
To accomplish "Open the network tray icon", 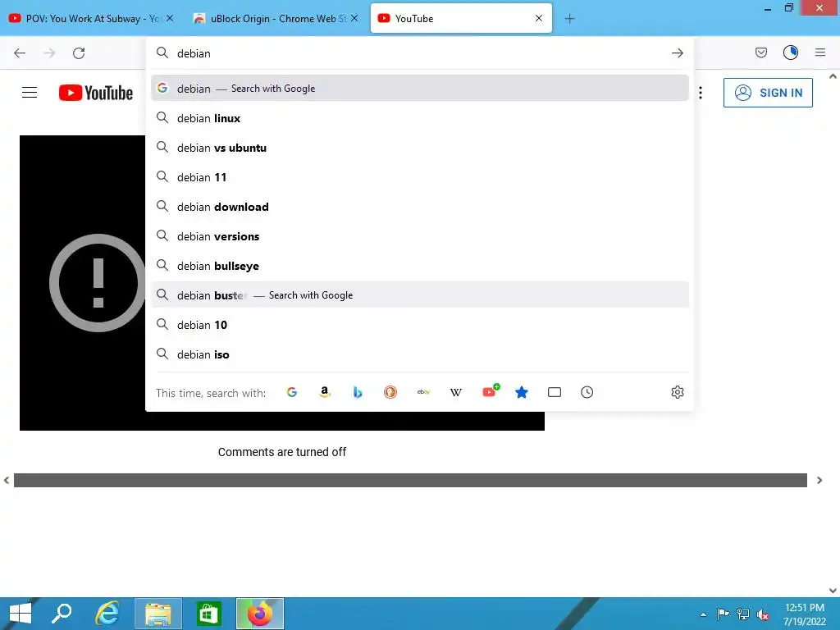I will (742, 614).
